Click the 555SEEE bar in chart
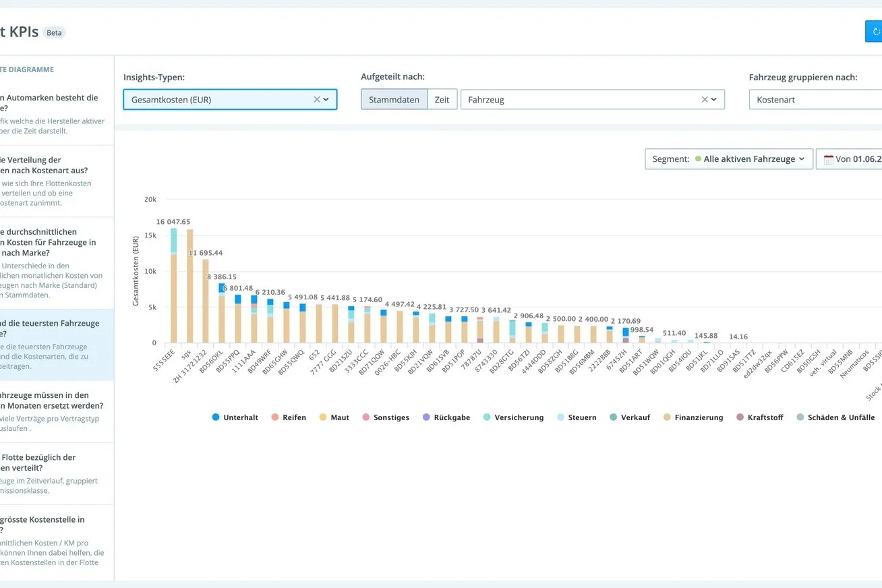Image resolution: width=882 pixels, height=588 pixels. pos(173,285)
